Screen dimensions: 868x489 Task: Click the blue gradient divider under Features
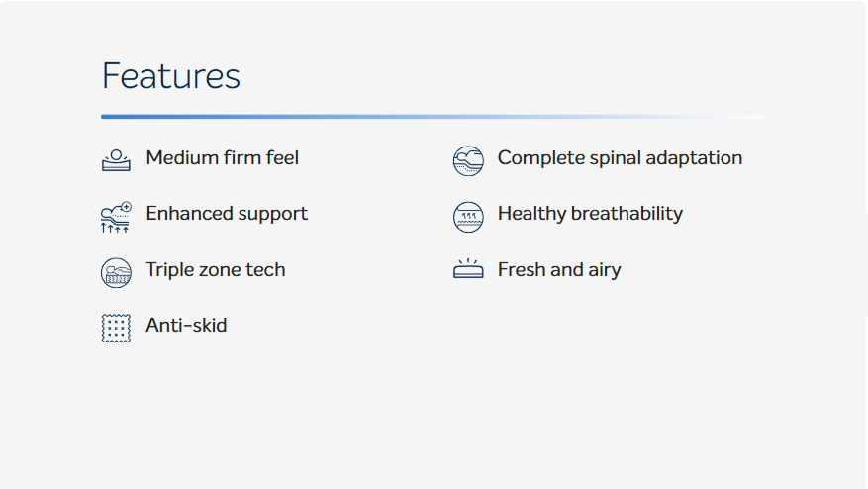[433, 117]
